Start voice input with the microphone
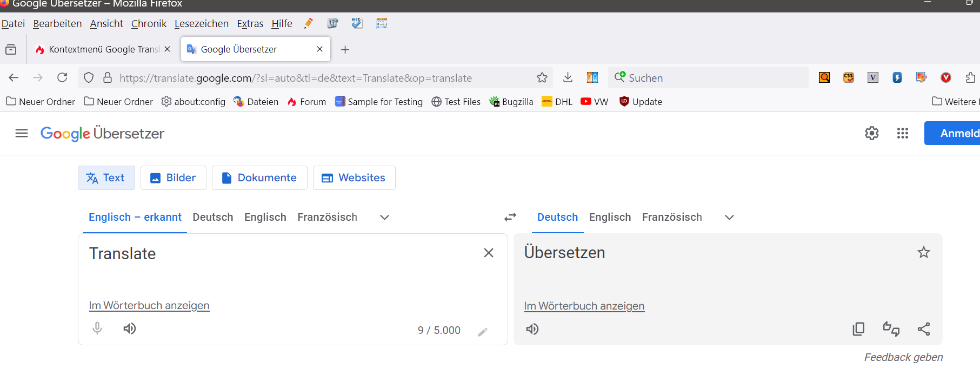This screenshot has width=980, height=368. pyautogui.click(x=97, y=328)
